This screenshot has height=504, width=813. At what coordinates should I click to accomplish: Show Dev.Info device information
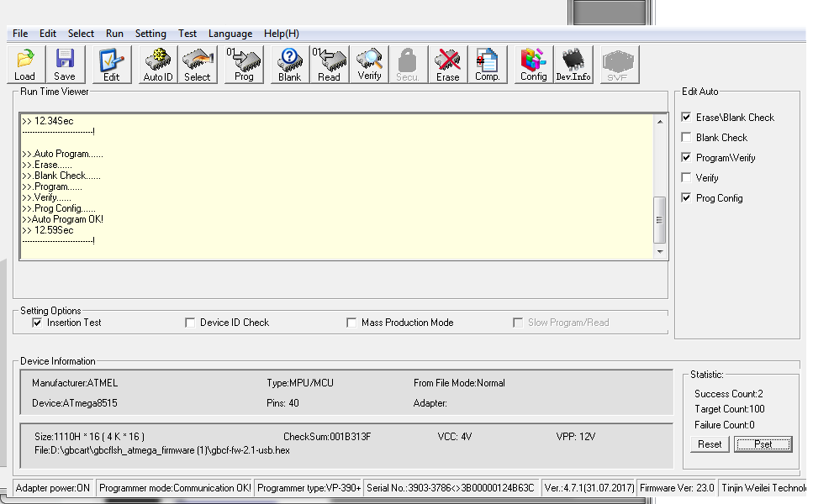(573, 63)
